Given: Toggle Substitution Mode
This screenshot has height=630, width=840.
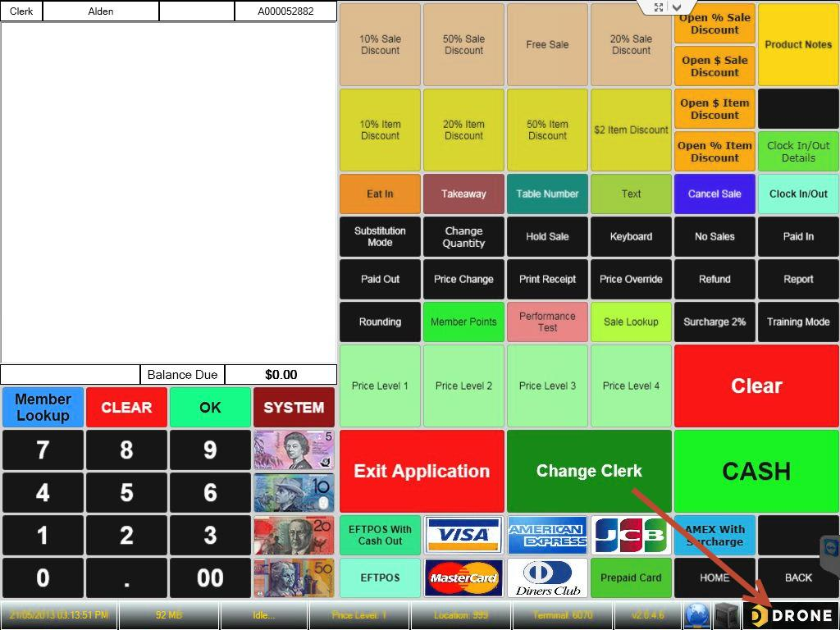Looking at the screenshot, I should (380, 236).
